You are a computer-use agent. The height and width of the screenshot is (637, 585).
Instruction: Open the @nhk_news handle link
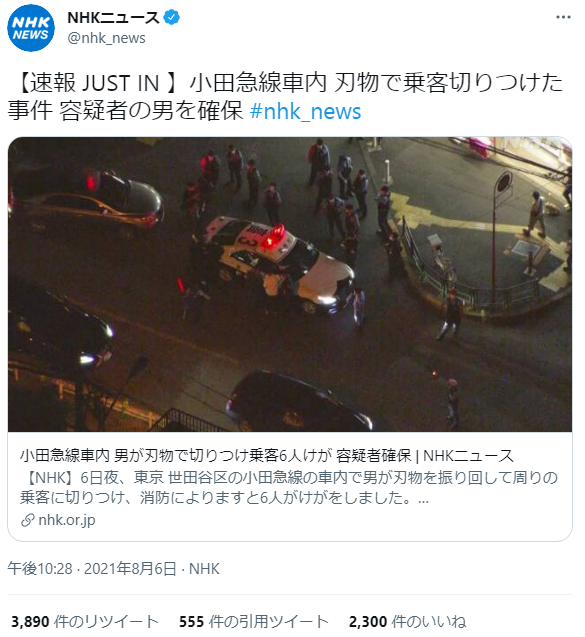tap(106, 38)
